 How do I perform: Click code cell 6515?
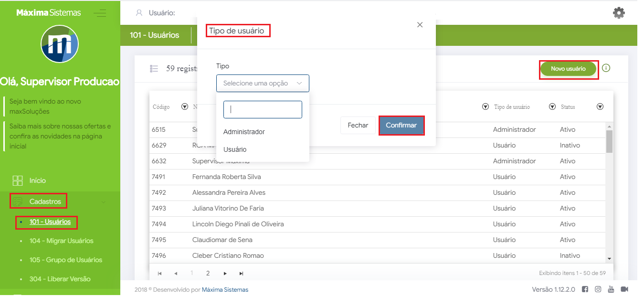pos(158,129)
